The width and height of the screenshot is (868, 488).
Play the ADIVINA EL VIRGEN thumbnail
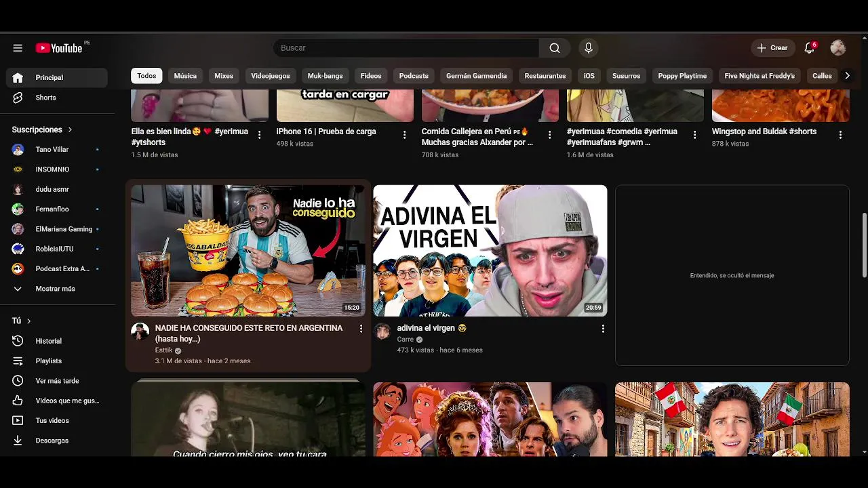[x=490, y=251]
